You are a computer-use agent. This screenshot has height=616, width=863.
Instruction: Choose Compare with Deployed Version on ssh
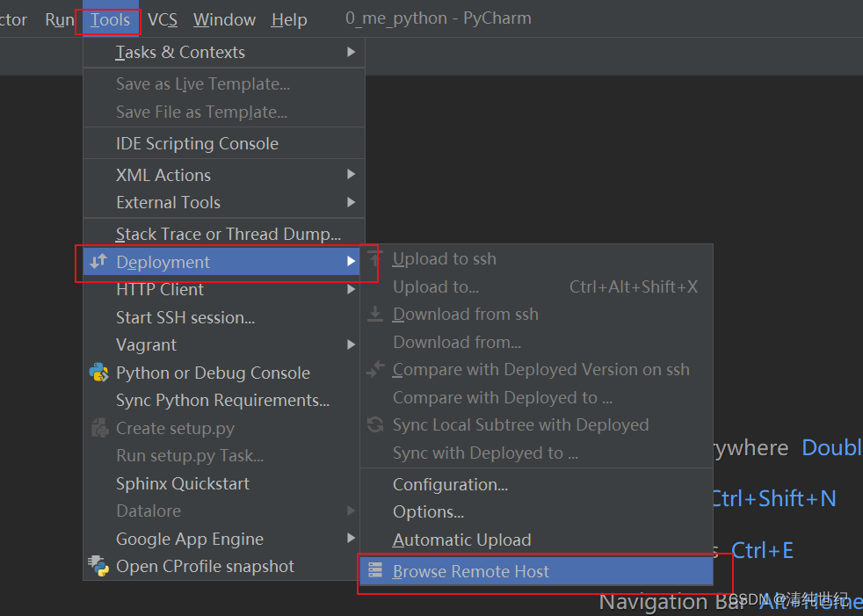tap(537, 370)
